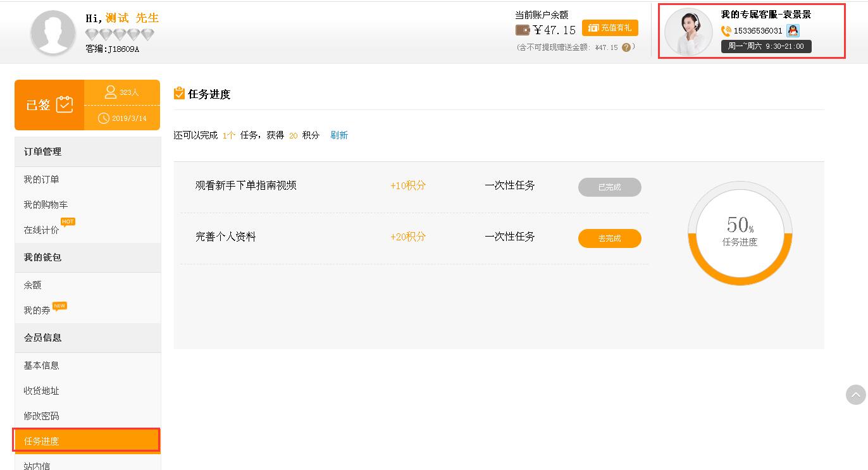Click the gray 已完成 button

[609, 187]
